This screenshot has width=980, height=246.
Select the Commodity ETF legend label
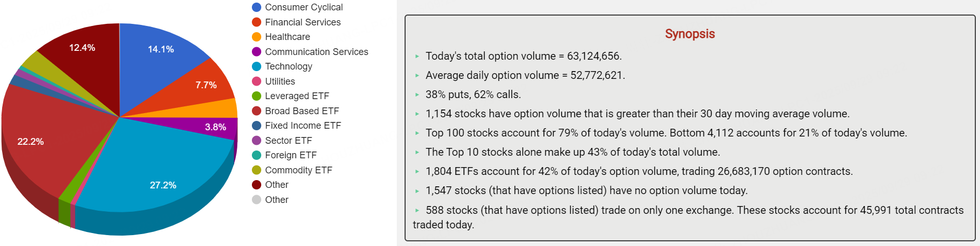(298, 170)
